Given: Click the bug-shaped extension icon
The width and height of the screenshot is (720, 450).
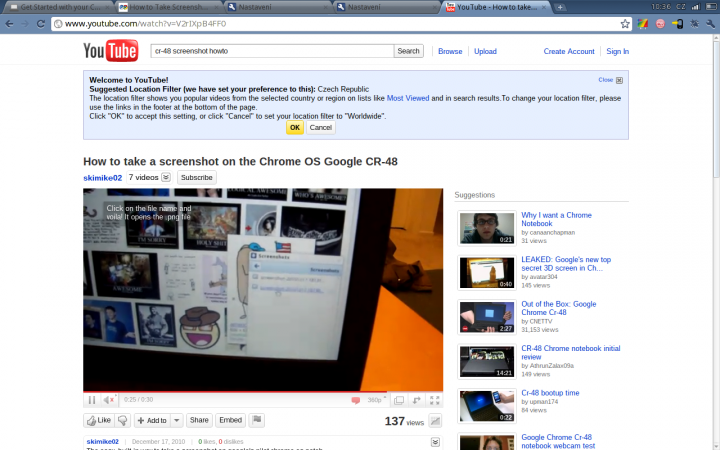Looking at the screenshot, I should [x=694, y=24].
